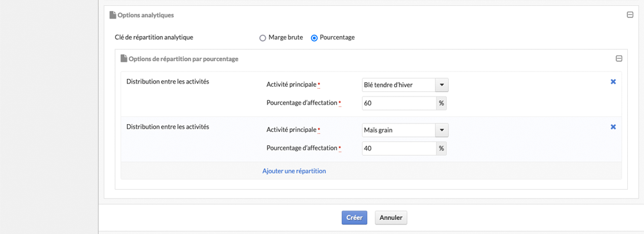This screenshot has height=234, width=644.
Task: Open the Blé tendre d'hiver dropdown arrow
Action: 442,85
